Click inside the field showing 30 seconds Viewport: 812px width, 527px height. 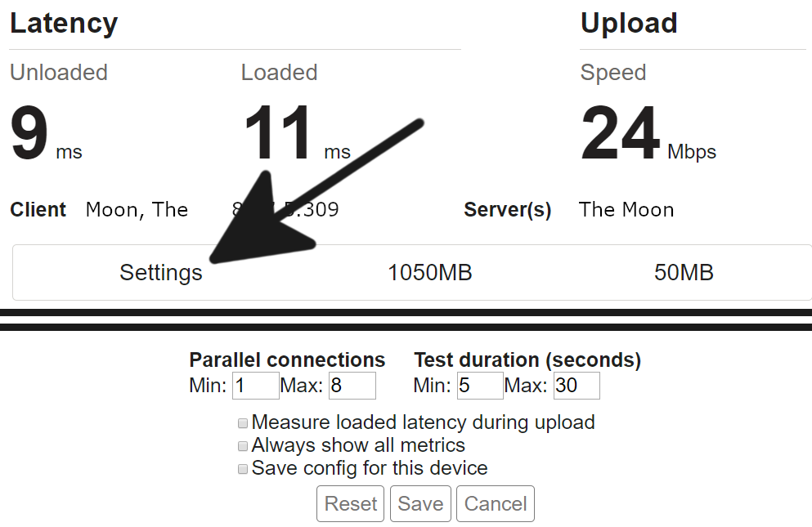pos(576,385)
